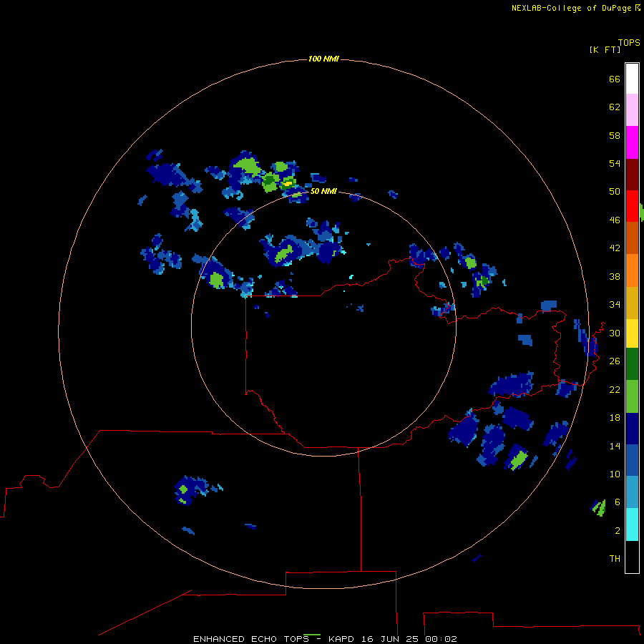644x644 pixels.
Task: Click the 10 legend value
Action: pyautogui.click(x=615, y=474)
